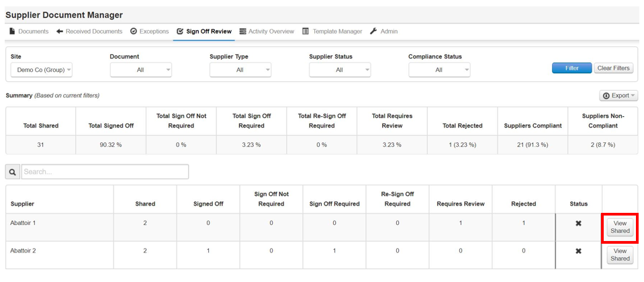This screenshot has height=282, width=644.
Task: Click the status X for Abattoir 1
Action: pyautogui.click(x=578, y=224)
